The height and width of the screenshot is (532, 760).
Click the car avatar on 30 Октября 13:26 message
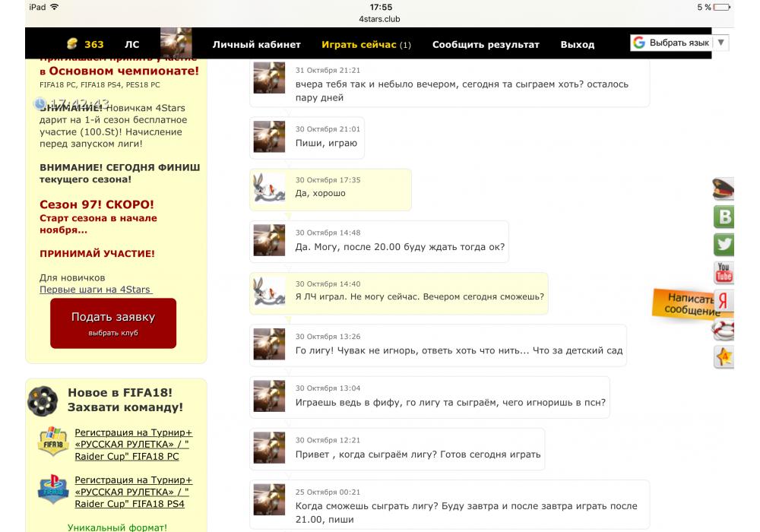click(269, 344)
